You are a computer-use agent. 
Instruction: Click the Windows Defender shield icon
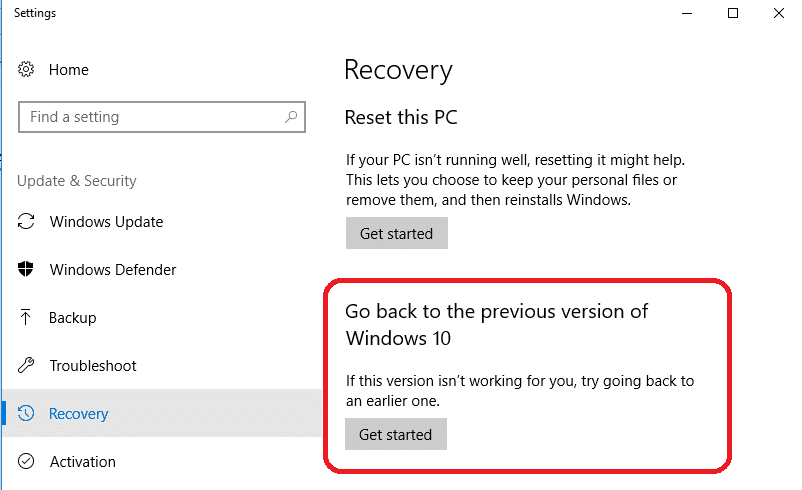[27, 270]
